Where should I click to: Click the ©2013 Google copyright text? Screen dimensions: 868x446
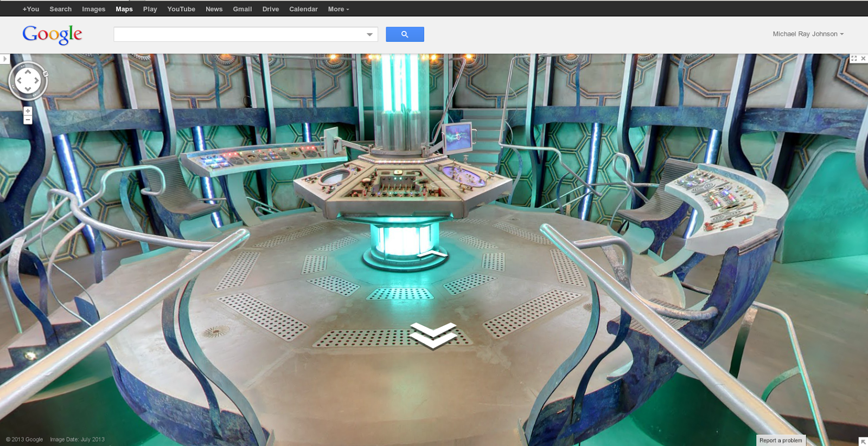[x=24, y=439]
